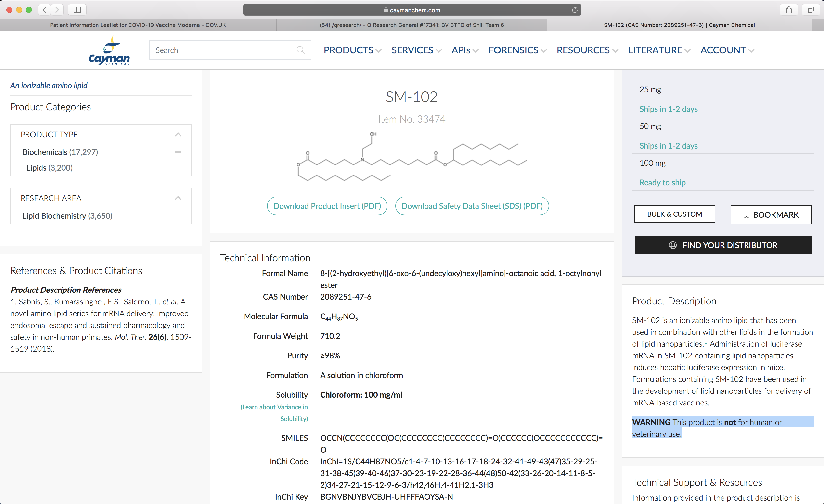Screen dimensions: 824x504
Task: Click the SM-102 chemical structure image
Action: [x=412, y=156]
